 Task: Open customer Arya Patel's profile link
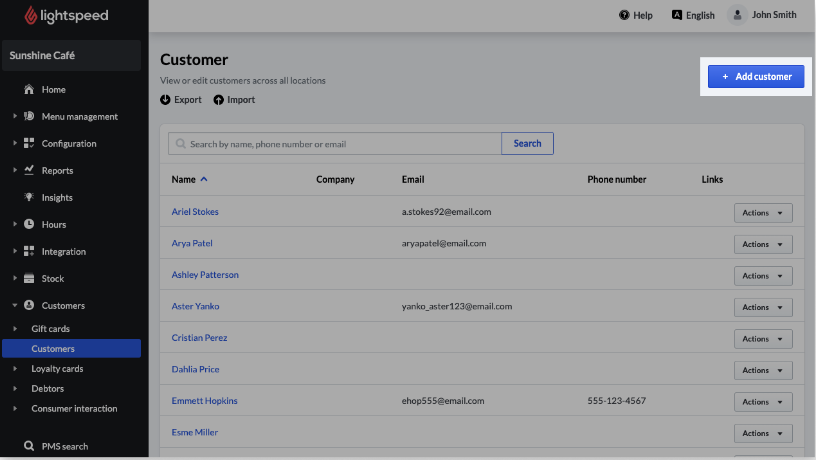click(192, 243)
